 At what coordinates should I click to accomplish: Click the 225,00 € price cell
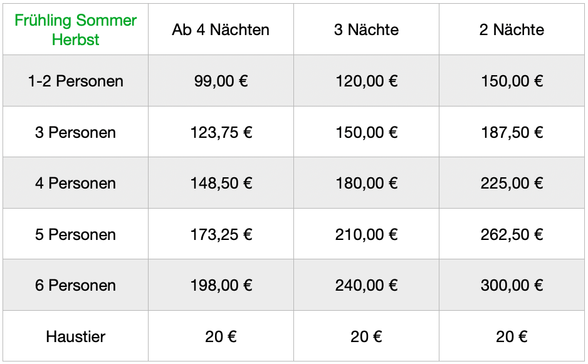click(x=512, y=183)
